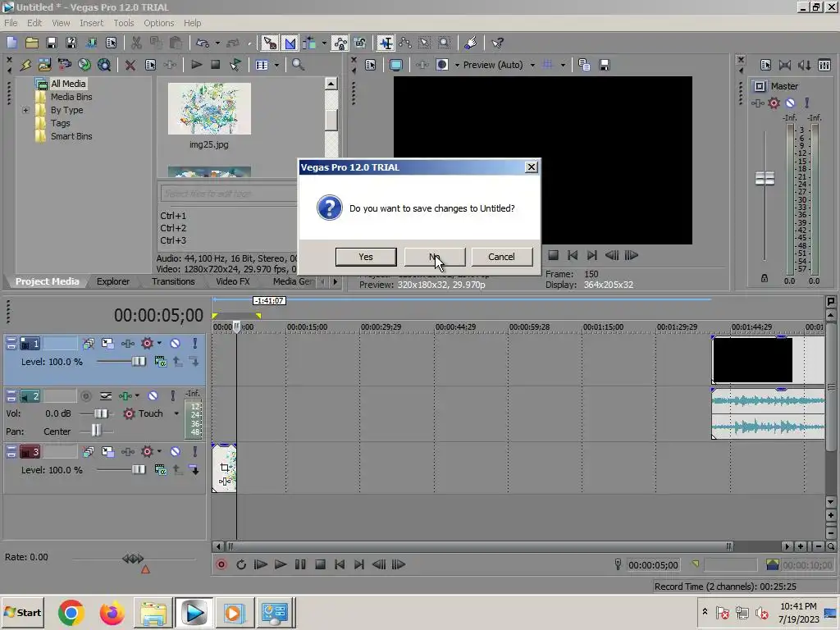Solo video track 1
Screen dimensions: 840x630
click(194, 343)
